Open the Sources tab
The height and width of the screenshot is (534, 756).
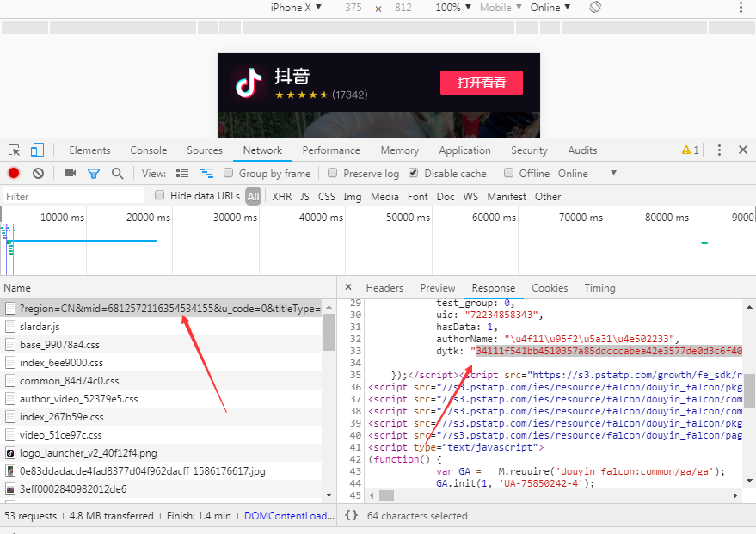205,150
